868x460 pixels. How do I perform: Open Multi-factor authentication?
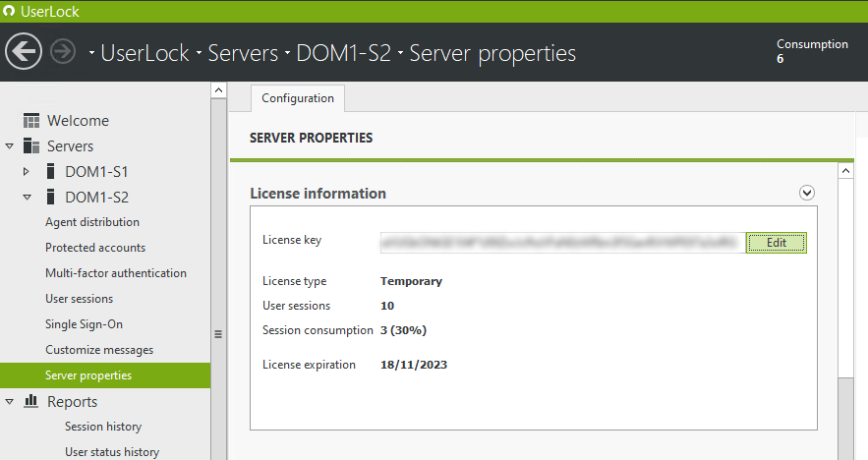tap(116, 273)
